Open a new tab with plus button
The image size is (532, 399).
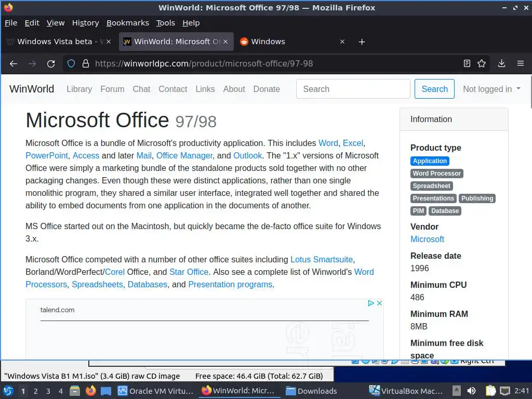click(362, 42)
